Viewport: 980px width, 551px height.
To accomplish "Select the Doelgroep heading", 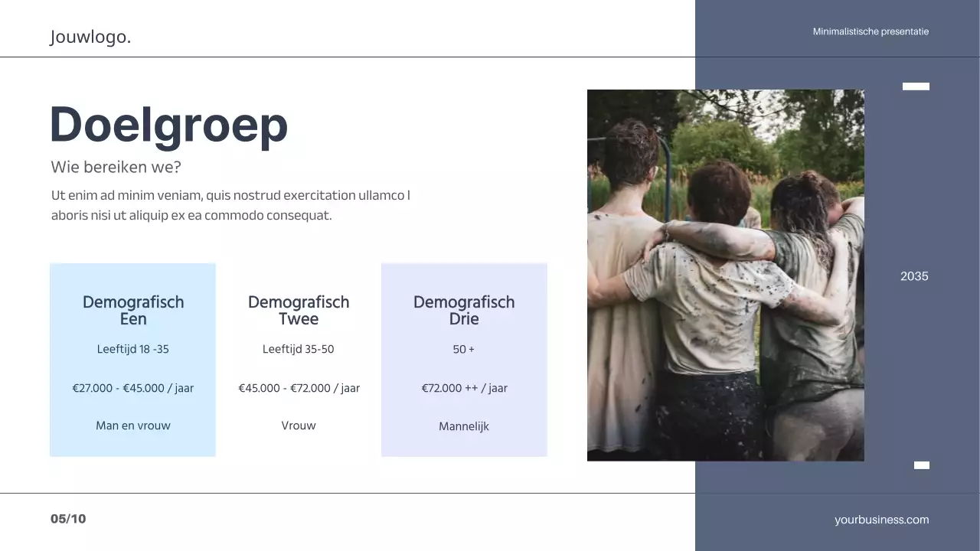I will pyautogui.click(x=169, y=126).
